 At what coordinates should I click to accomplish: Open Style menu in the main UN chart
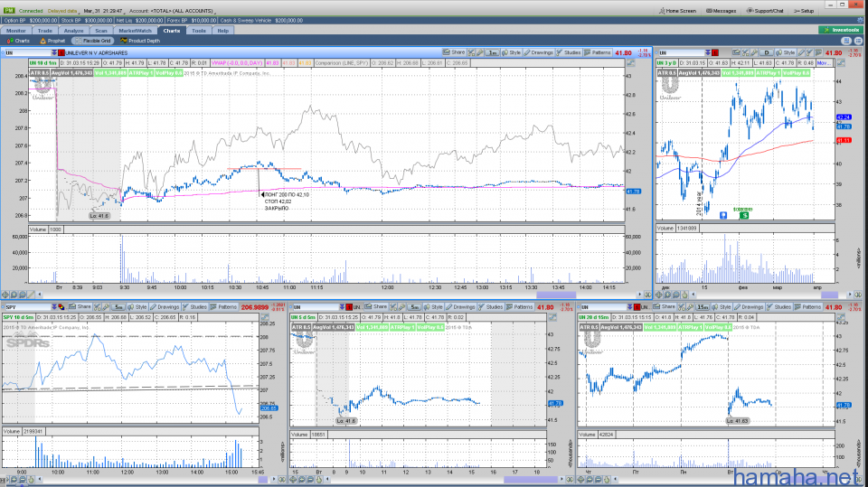pos(512,52)
